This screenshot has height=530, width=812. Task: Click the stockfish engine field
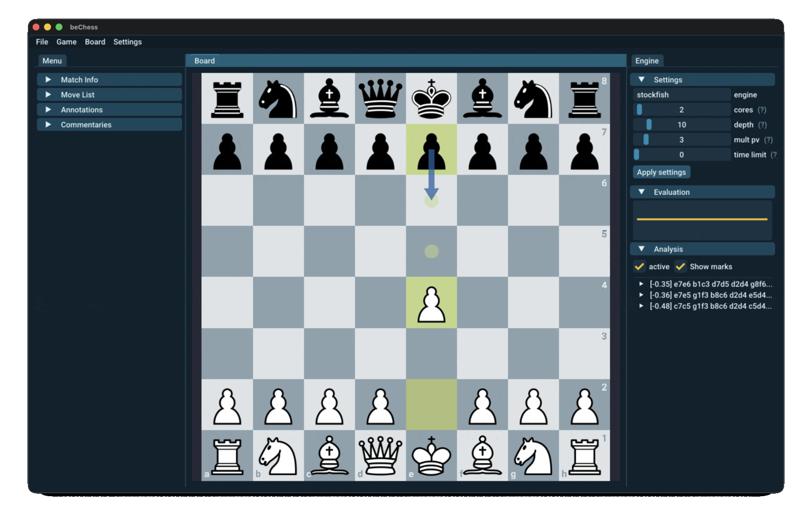(x=681, y=95)
